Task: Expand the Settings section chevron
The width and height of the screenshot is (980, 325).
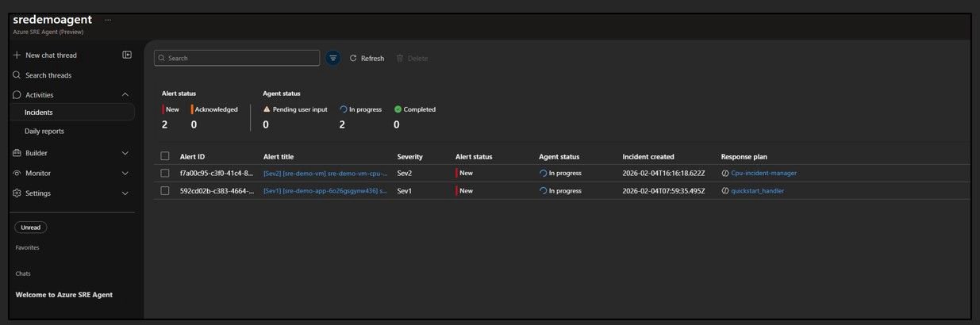Action: pos(125,193)
